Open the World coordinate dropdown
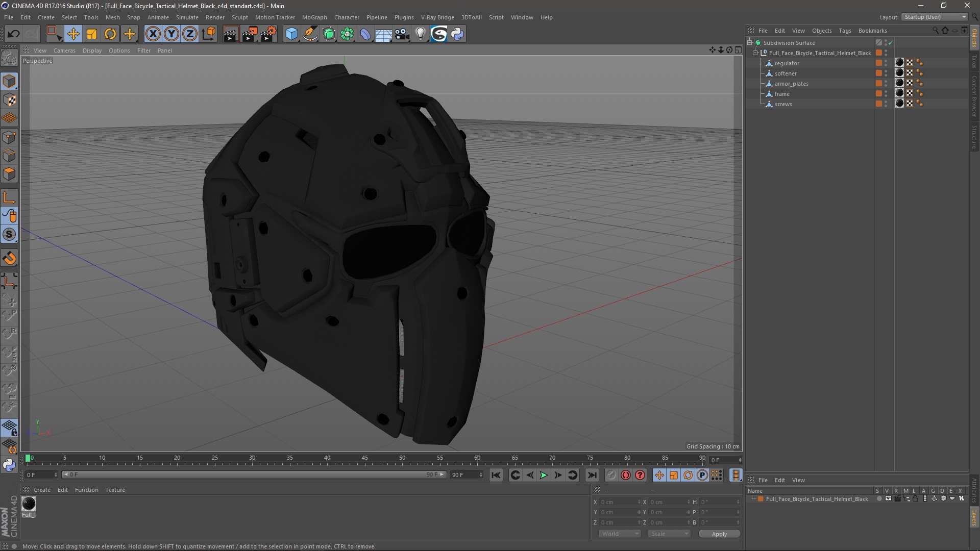 (620, 534)
